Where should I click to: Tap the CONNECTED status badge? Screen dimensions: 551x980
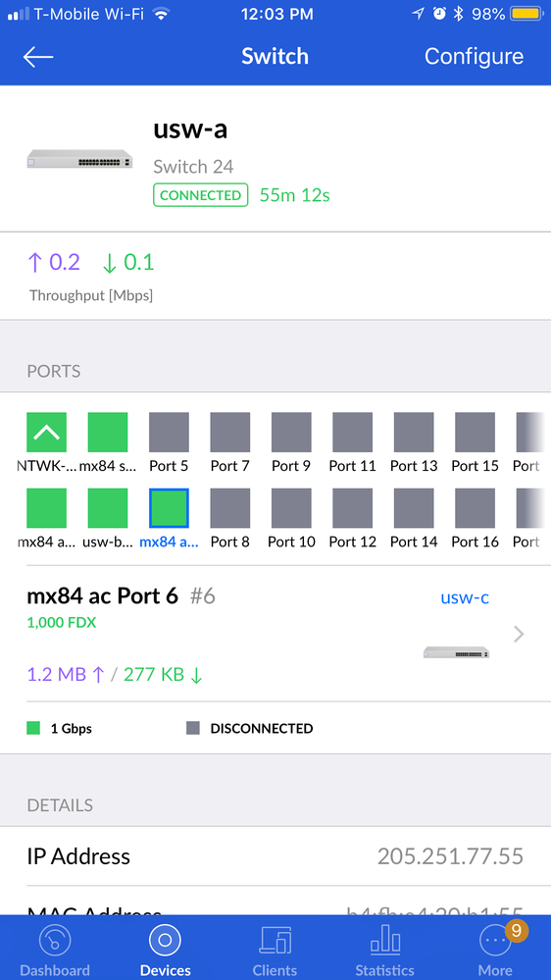click(x=201, y=195)
